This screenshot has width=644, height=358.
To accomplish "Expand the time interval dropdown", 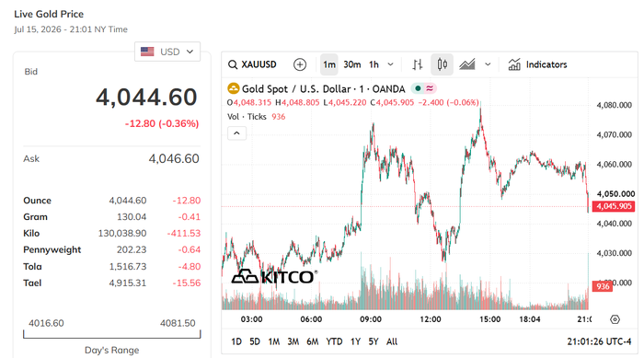I will pos(391,64).
